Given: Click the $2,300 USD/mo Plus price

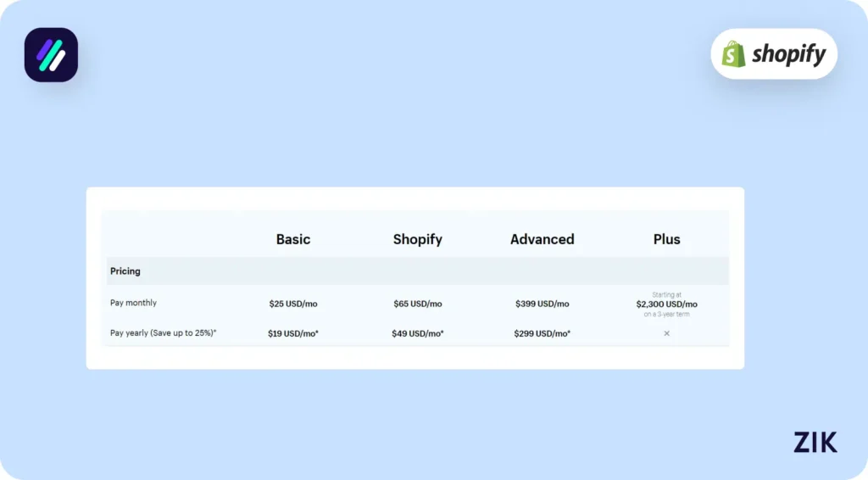Looking at the screenshot, I should point(666,304).
